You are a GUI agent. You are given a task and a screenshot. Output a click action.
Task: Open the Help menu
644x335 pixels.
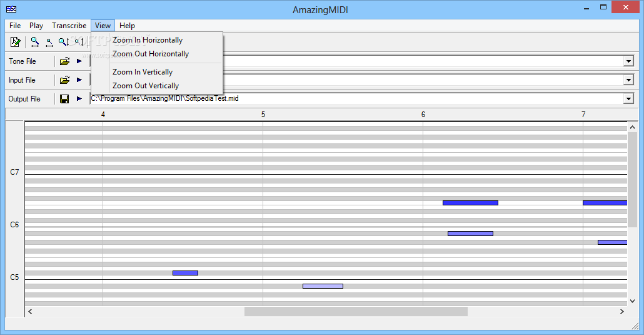click(x=128, y=26)
